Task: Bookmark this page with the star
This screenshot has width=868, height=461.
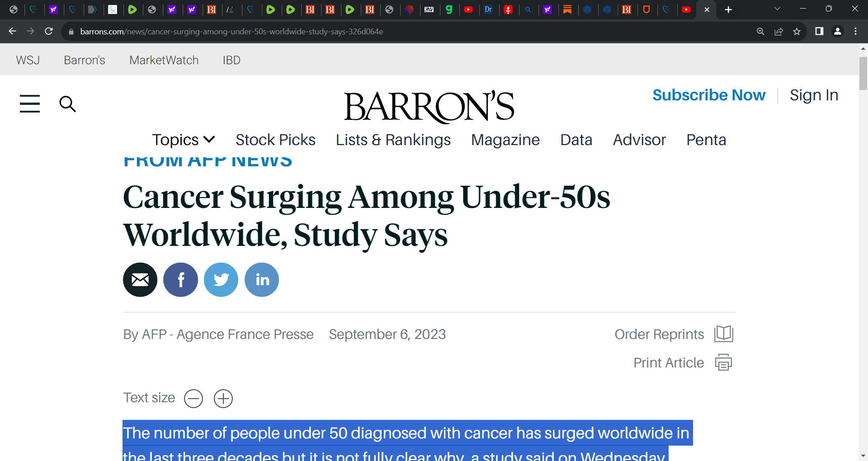Action: [797, 31]
